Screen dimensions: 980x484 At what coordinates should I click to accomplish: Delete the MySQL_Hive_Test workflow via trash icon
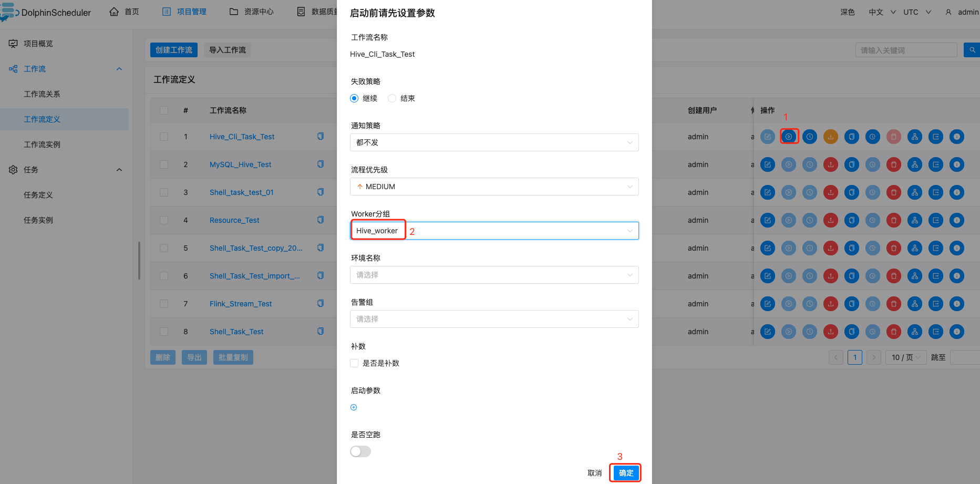coord(894,164)
